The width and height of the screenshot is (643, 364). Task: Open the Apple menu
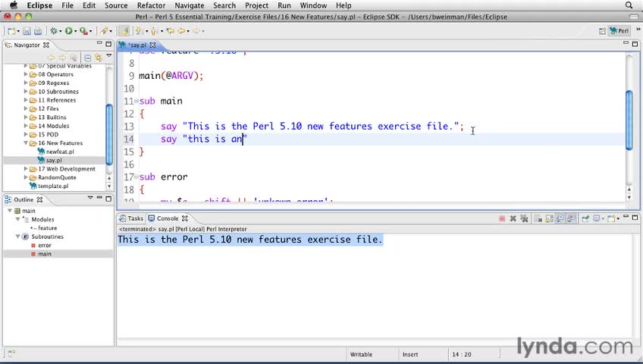point(14,5)
